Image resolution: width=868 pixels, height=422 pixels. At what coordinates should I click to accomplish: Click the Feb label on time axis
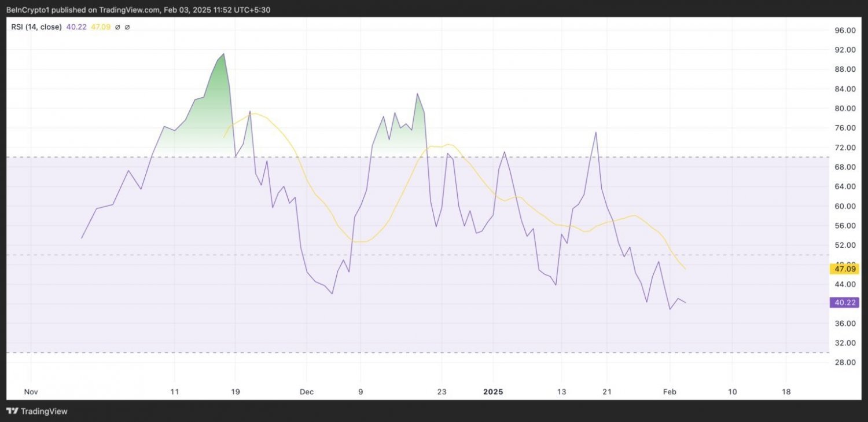[x=670, y=392]
